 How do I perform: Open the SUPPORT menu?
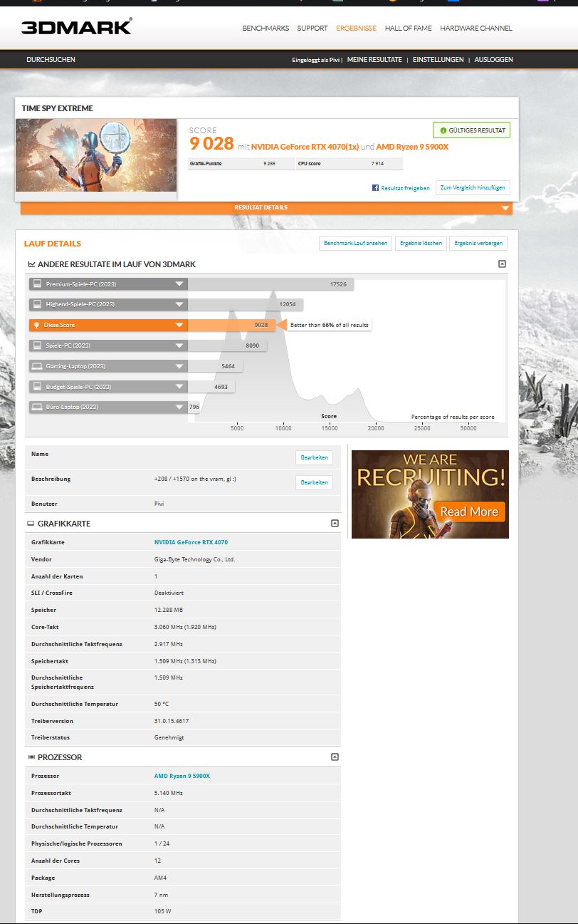312,28
